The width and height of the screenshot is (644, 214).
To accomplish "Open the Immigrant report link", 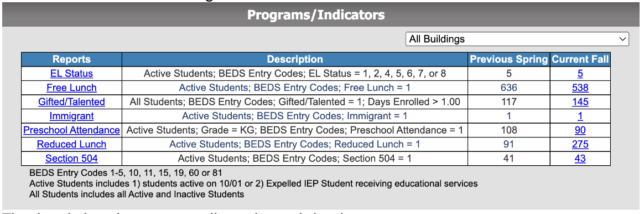I will (71, 116).
